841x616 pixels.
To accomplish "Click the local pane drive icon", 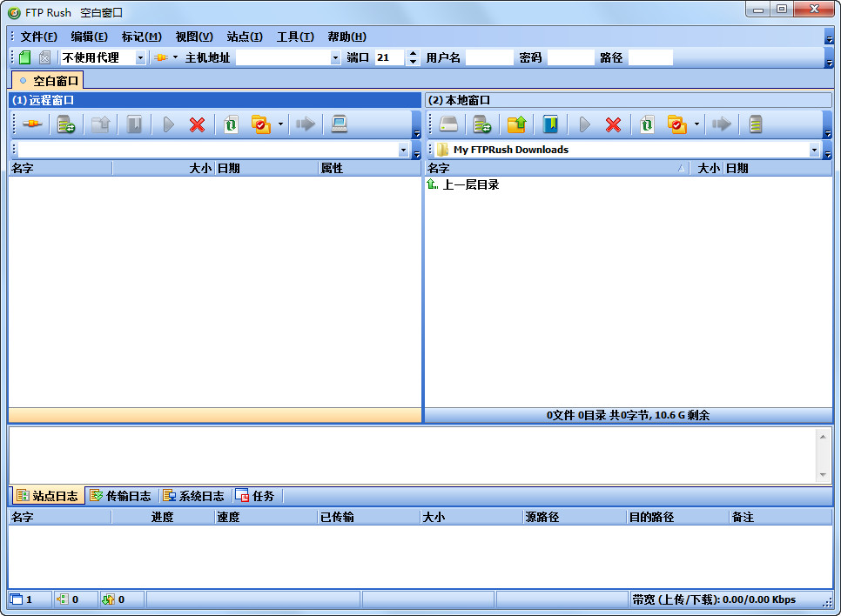I will tap(448, 124).
